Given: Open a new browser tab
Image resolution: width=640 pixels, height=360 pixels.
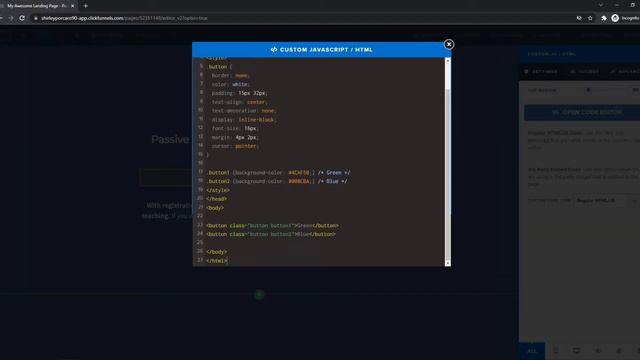Looking at the screenshot, I should point(86,6).
